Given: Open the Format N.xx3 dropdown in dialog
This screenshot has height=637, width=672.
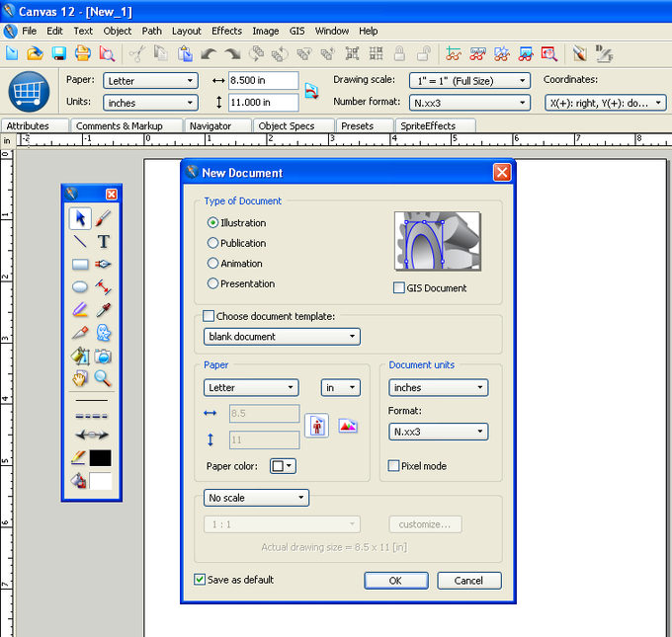Looking at the screenshot, I should click(x=439, y=432).
